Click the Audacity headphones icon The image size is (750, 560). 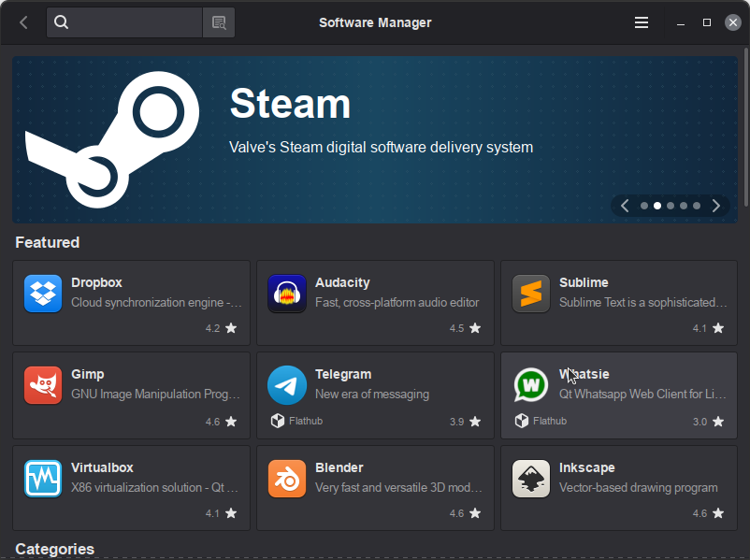[x=287, y=294]
